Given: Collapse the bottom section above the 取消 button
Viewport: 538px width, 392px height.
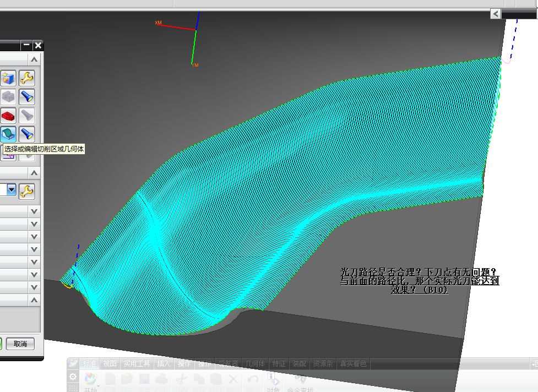Looking at the screenshot, I should [x=34, y=300].
